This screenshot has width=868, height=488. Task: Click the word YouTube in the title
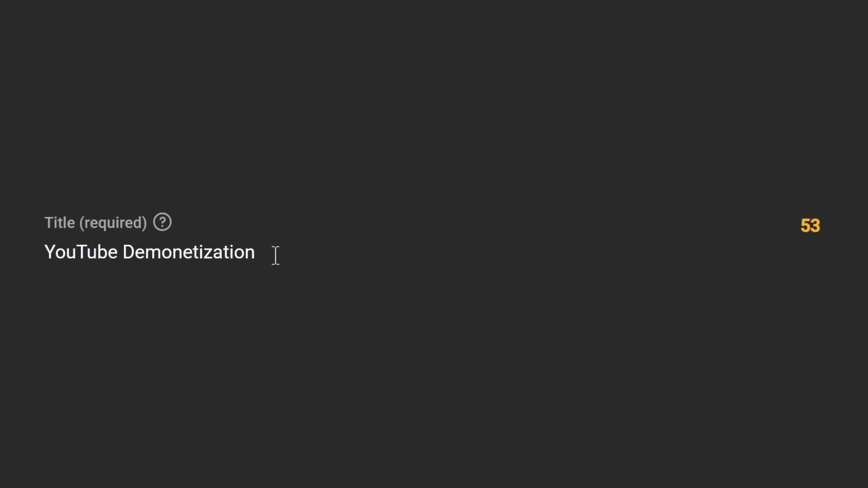(81, 252)
